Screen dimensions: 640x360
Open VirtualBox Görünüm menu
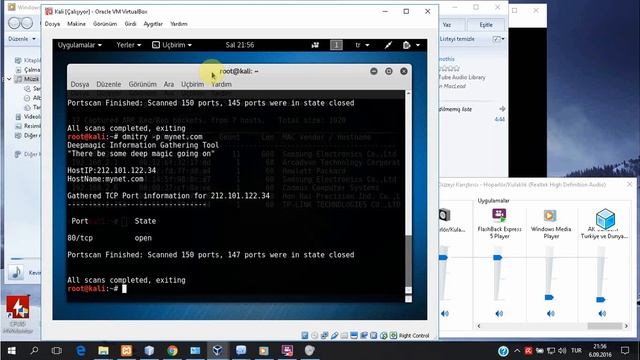(105, 24)
